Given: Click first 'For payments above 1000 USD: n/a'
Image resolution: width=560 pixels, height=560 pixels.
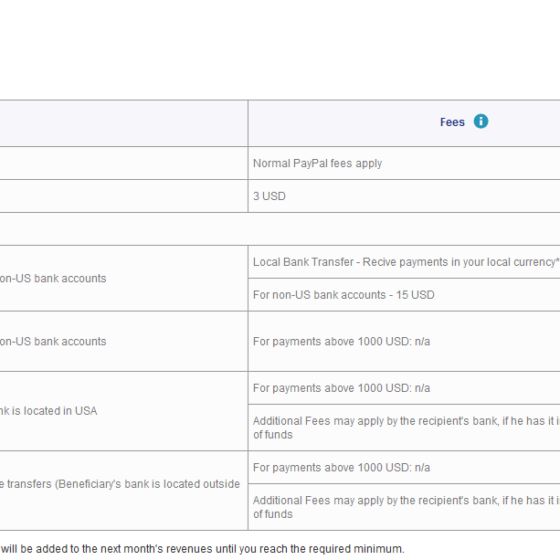Looking at the screenshot, I should click(341, 341).
